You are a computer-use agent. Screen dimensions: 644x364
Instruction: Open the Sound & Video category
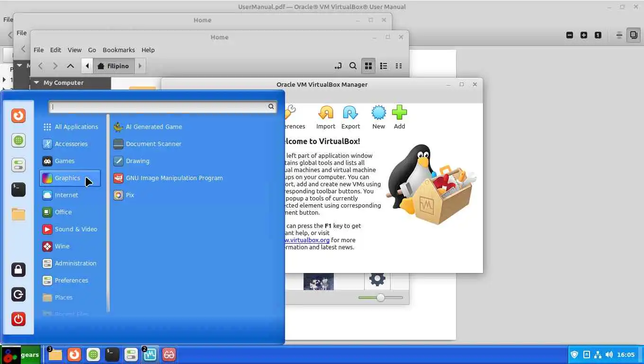70,229
